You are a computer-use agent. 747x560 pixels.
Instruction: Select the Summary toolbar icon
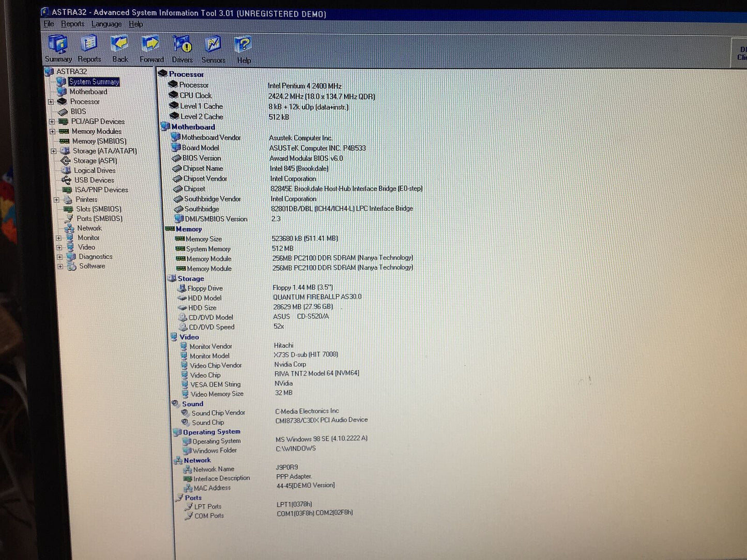click(57, 46)
